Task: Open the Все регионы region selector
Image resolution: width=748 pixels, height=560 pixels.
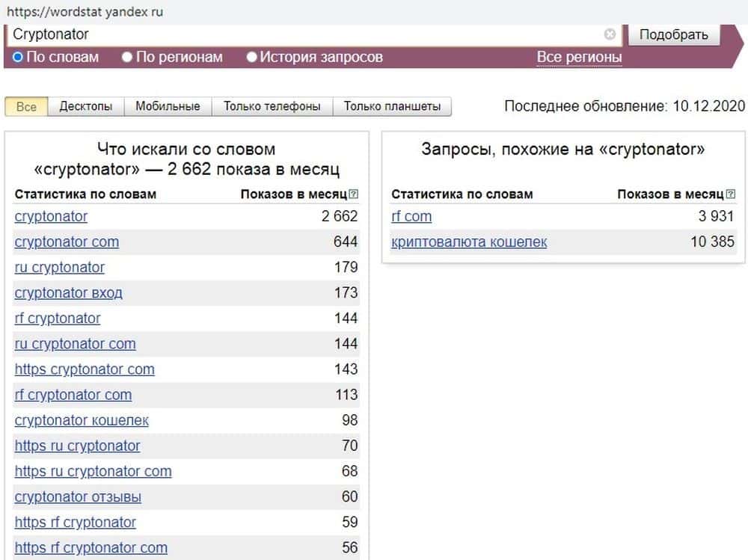Action: tap(579, 57)
